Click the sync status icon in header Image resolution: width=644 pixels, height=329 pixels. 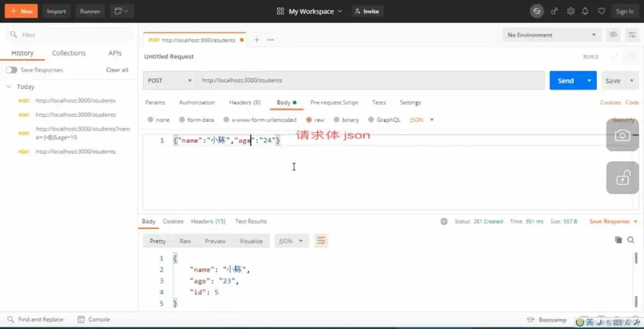537,11
